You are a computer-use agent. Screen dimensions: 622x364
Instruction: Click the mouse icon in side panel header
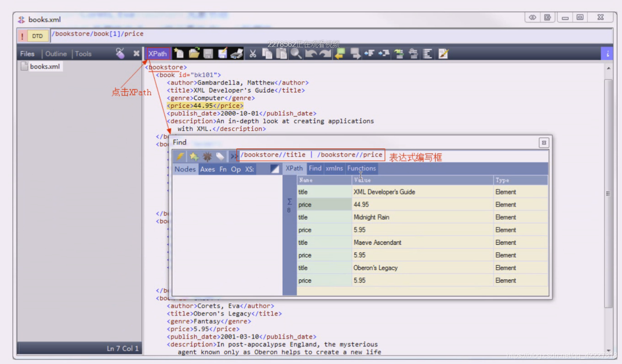tap(120, 54)
